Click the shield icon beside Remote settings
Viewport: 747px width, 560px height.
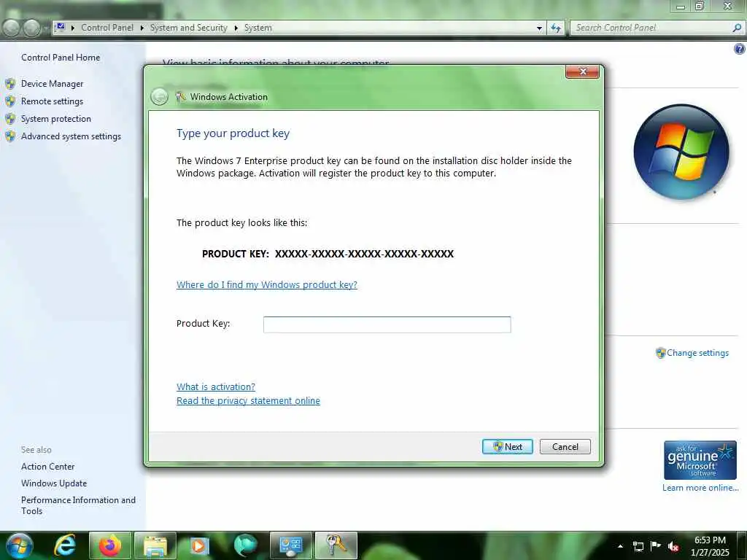pos(10,101)
